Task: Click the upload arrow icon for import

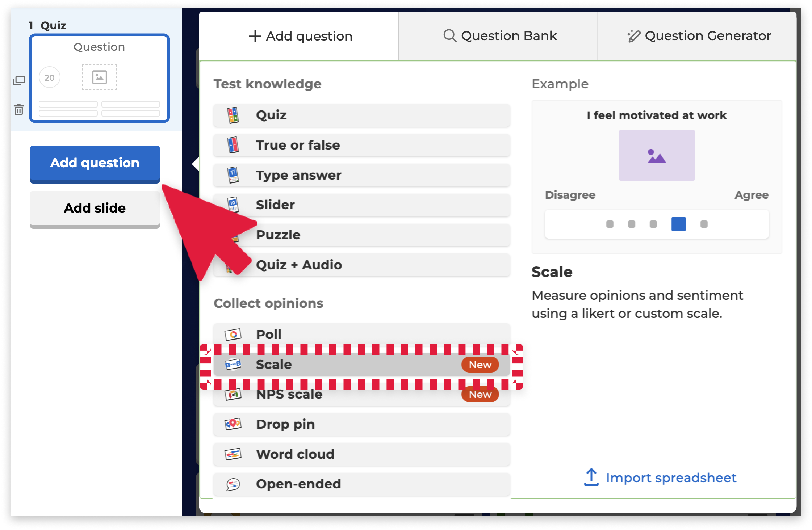Action: pos(591,478)
